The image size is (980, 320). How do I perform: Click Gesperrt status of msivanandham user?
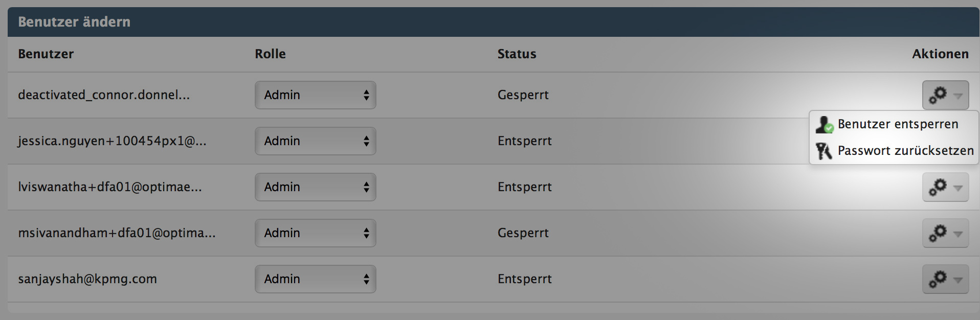point(523,233)
